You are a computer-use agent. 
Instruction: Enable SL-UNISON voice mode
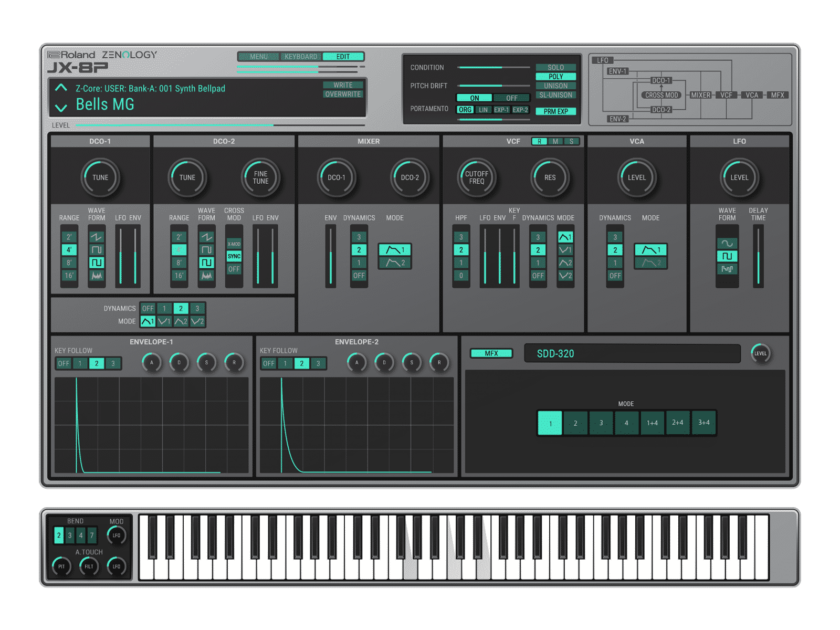pyautogui.click(x=555, y=95)
